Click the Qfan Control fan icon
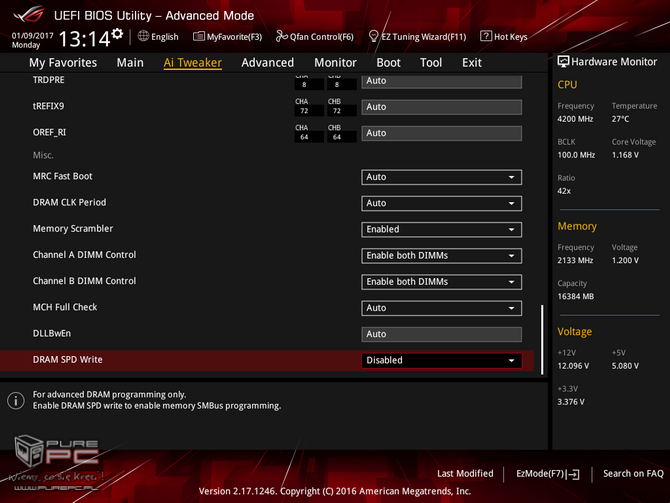670x503 pixels. 282,36
